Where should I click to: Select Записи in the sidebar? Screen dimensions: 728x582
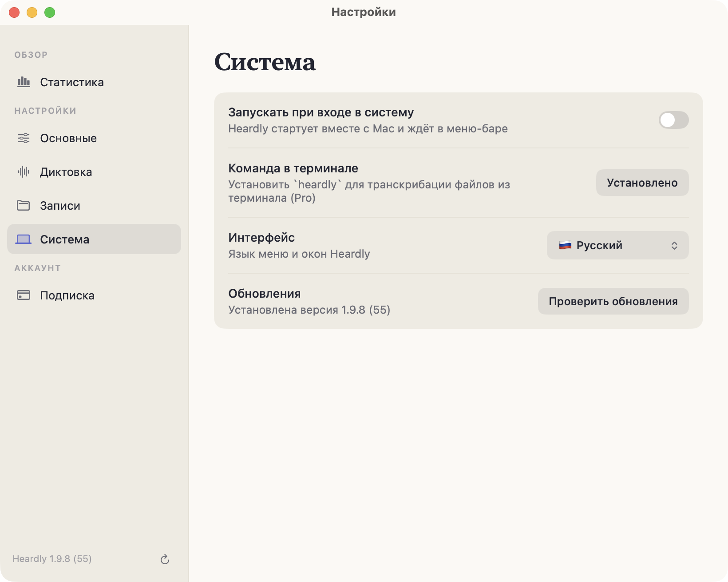tap(94, 206)
